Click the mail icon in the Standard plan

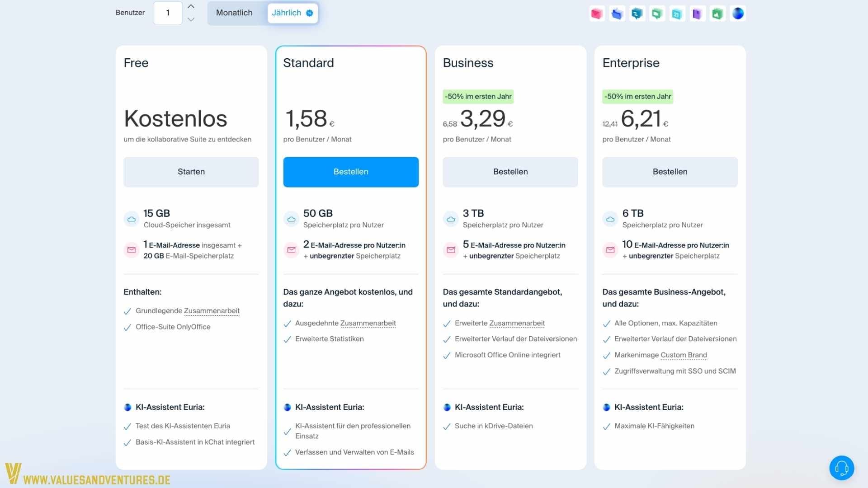291,250
